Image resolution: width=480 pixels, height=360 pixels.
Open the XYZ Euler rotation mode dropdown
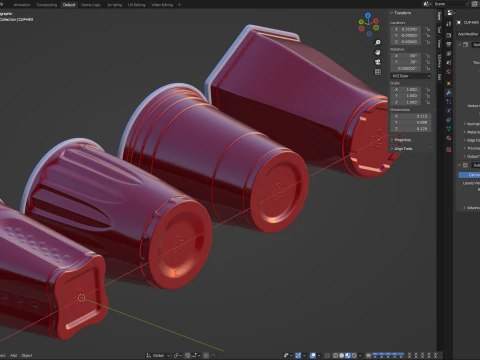point(411,76)
